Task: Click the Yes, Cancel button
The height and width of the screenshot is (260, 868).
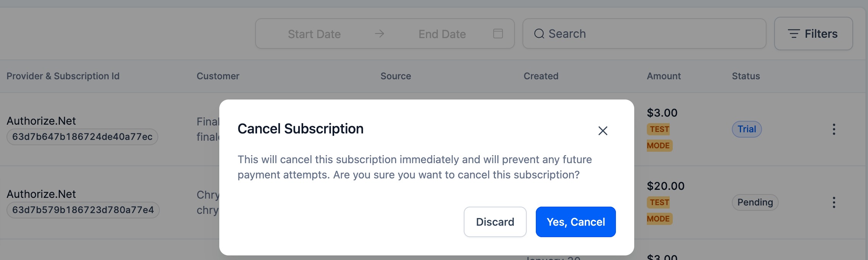Action: pos(575,222)
